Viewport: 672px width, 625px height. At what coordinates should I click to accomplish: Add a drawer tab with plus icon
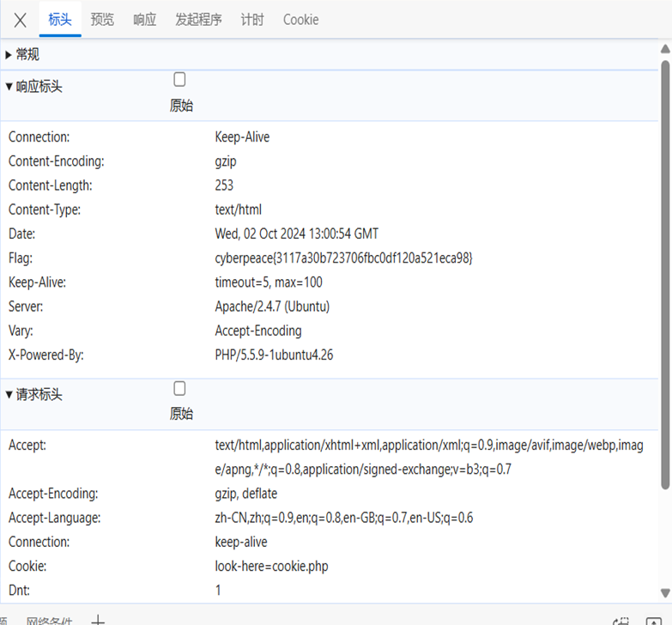[x=99, y=620]
